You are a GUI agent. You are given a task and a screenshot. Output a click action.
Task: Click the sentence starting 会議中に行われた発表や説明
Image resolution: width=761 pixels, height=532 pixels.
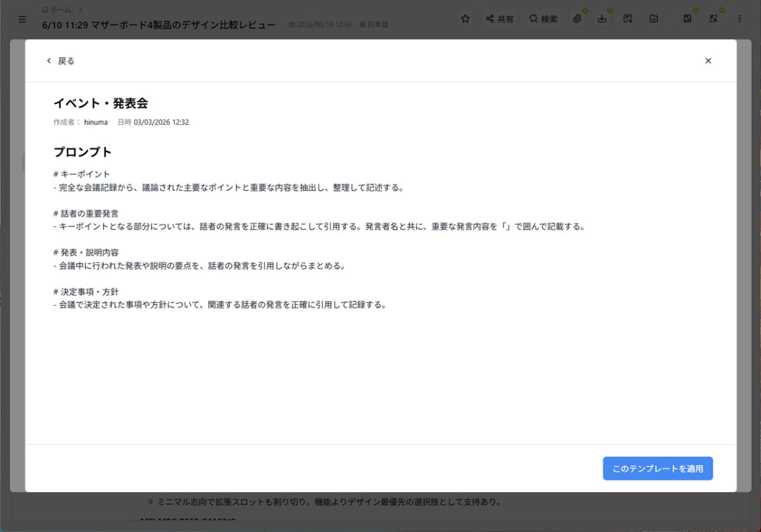[199, 266]
